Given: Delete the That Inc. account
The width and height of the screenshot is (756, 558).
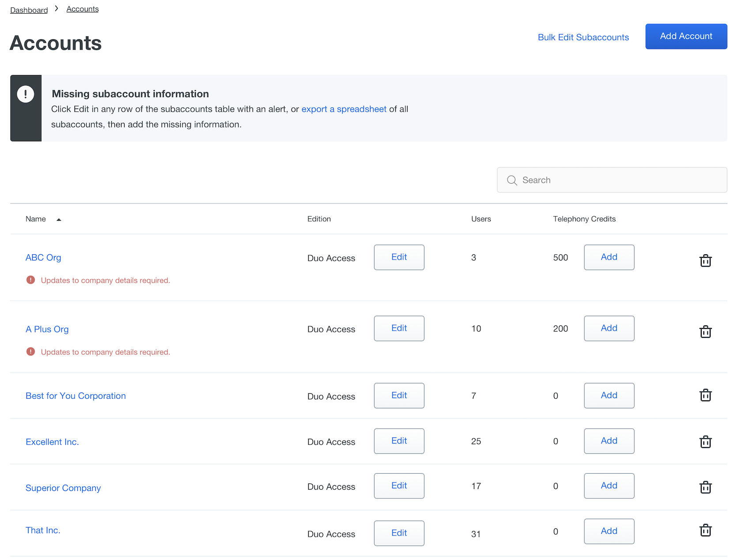Looking at the screenshot, I should (705, 530).
